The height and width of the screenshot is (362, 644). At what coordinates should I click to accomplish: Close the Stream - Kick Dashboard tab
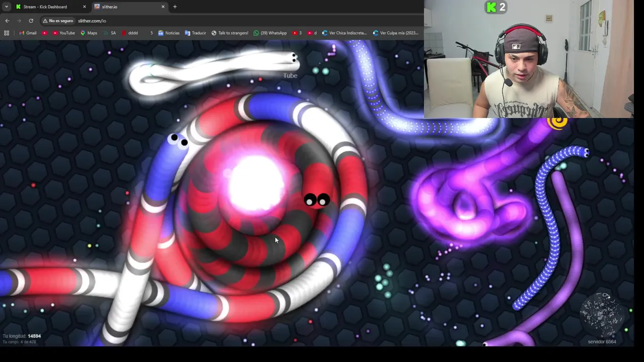pyautogui.click(x=84, y=7)
